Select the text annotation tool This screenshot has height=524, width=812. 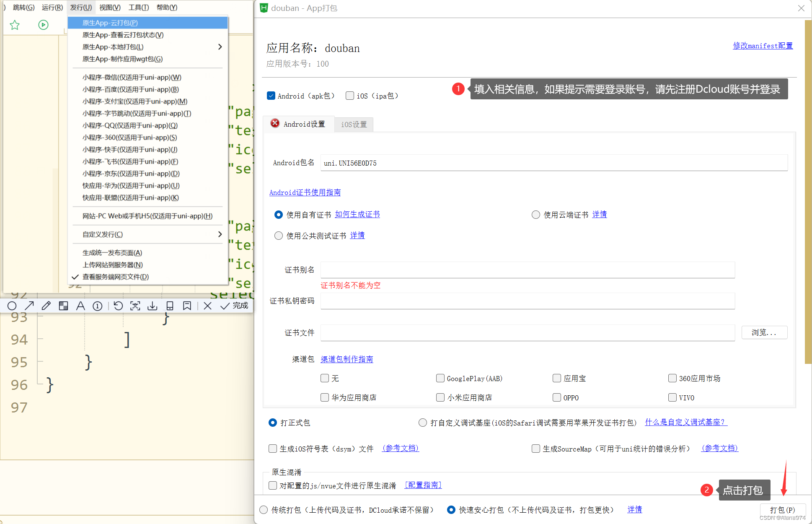tap(80, 306)
